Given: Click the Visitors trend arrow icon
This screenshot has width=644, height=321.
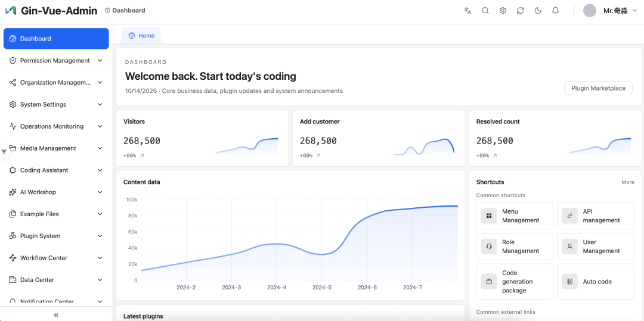Looking at the screenshot, I should click(142, 156).
